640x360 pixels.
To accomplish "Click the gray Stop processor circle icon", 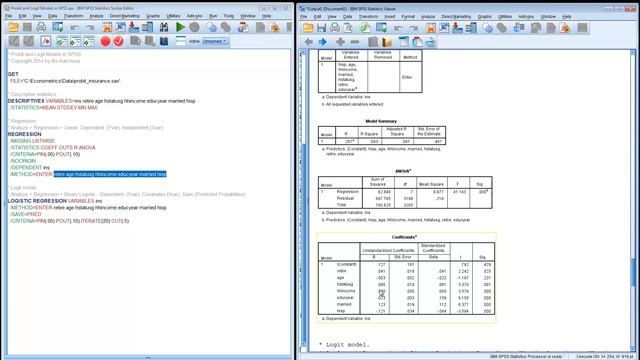I will coord(194,27).
